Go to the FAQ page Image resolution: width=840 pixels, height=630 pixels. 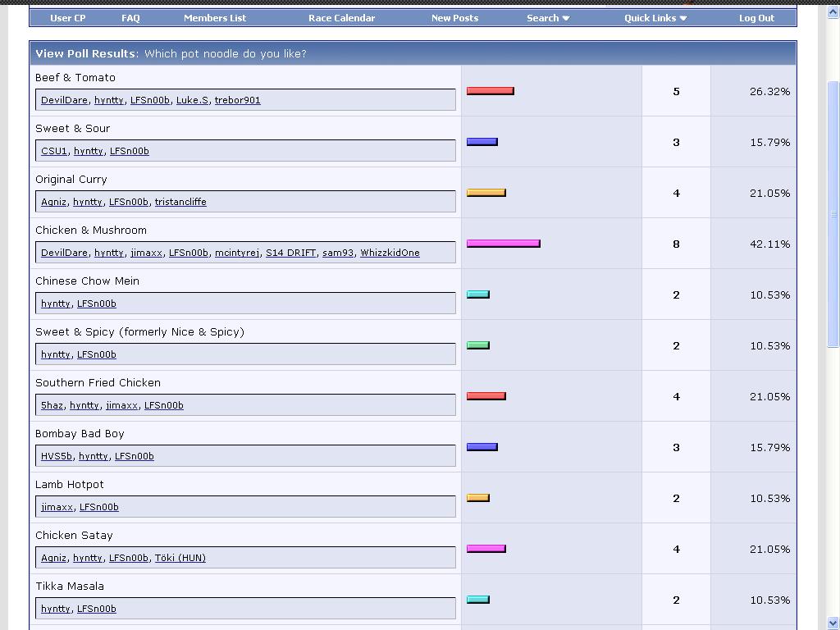(x=130, y=18)
